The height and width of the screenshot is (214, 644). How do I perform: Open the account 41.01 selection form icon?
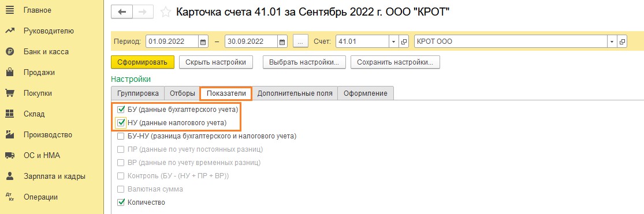(404, 42)
